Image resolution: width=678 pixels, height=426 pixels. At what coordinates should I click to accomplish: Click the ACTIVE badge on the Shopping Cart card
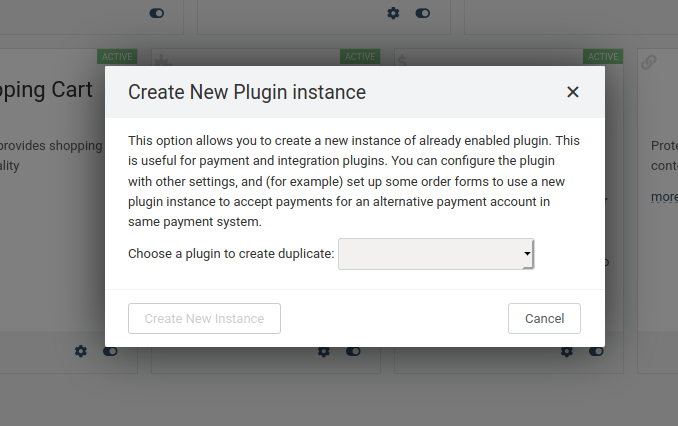(x=117, y=57)
